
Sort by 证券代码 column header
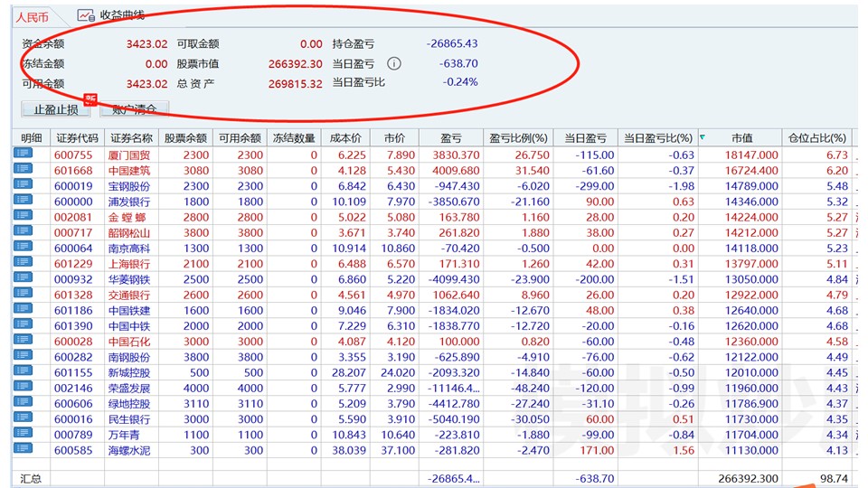(78, 137)
